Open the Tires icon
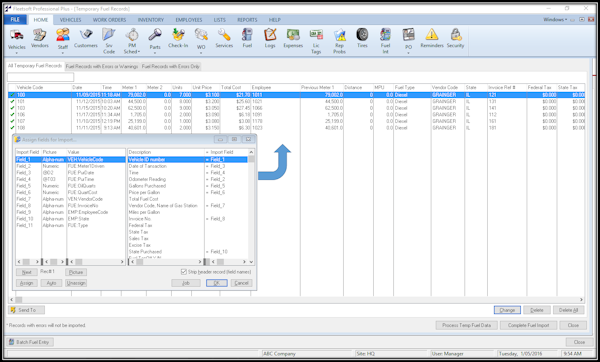 362,35
